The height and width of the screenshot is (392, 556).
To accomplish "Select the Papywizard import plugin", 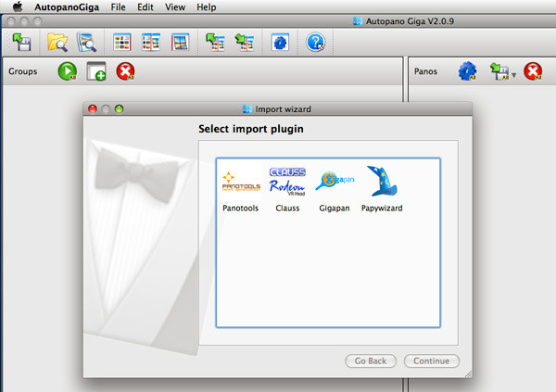I will 382,189.
